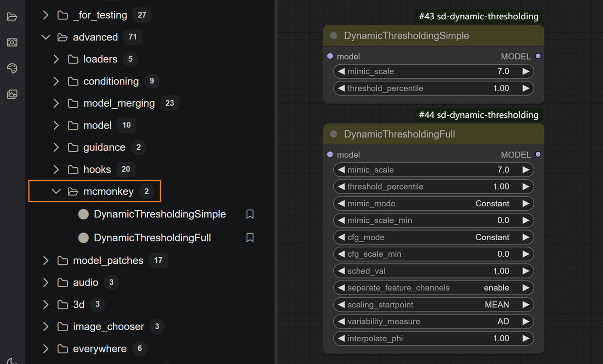The image size is (603, 364).
Task: Click the palette icon in sidebar
Action: coord(12,68)
